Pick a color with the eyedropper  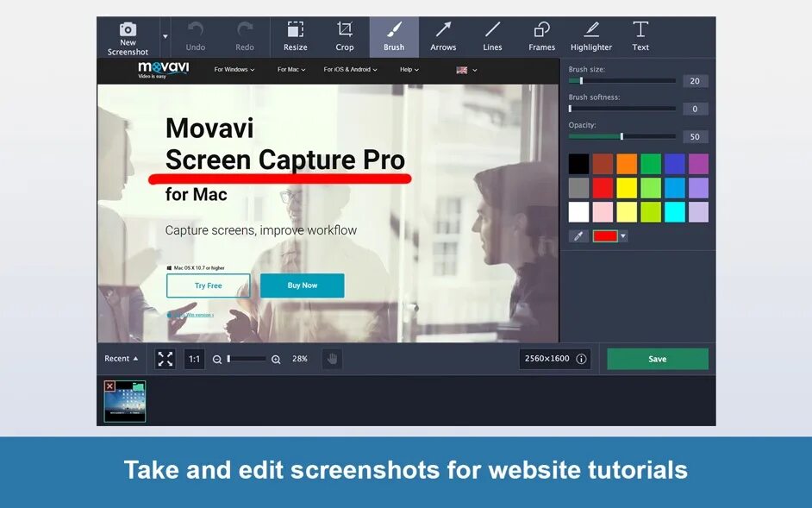(578, 236)
